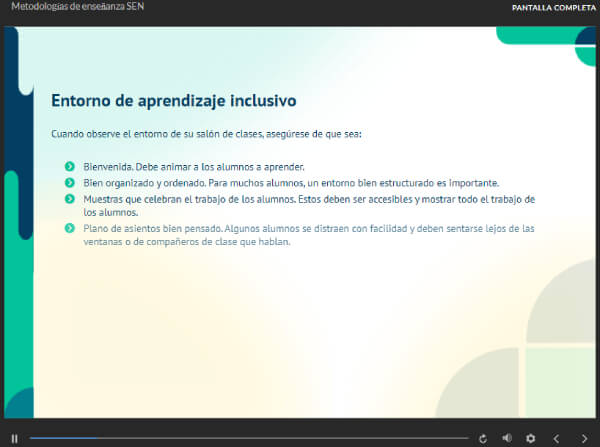The image size is (600, 447).
Task: Click the bullet icon beside Bienvenida
Action: [x=70, y=166]
